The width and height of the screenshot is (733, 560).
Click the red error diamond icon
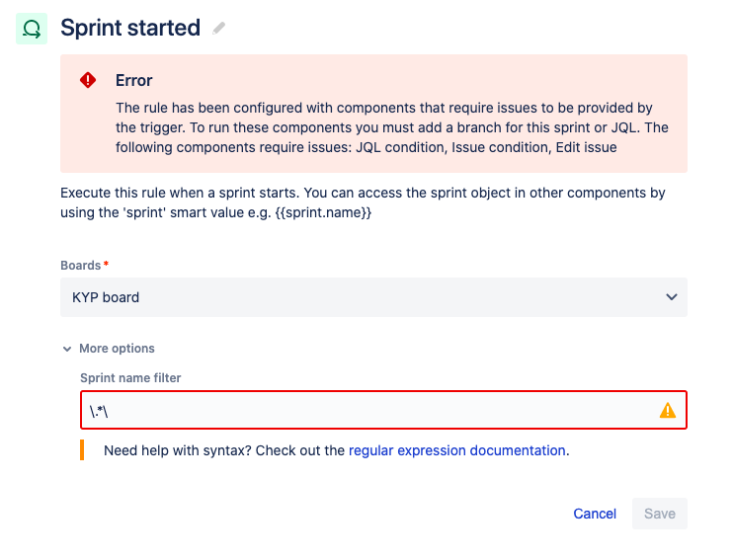tap(88, 80)
